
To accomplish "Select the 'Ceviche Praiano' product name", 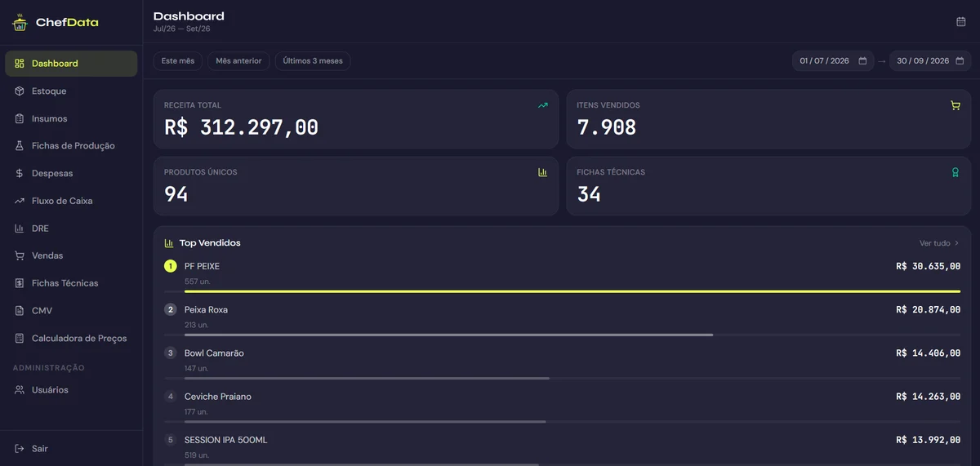I will coord(218,397).
